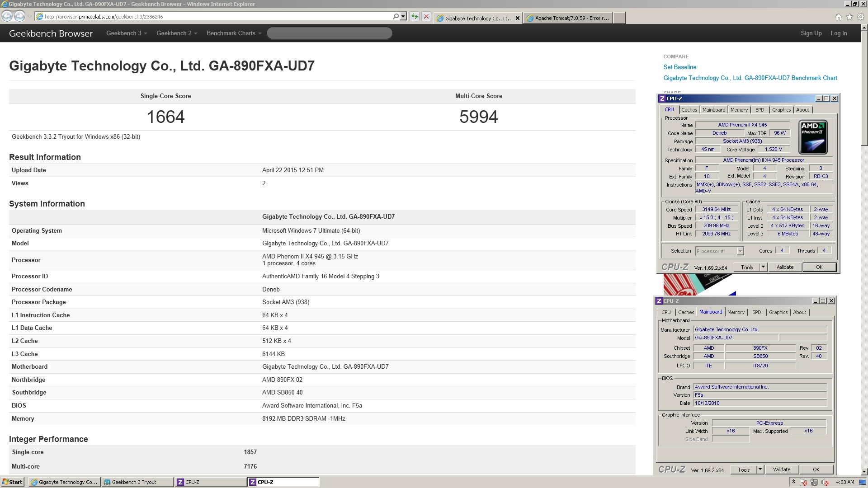
Task: Expand the Geekbench 2 nav menu
Action: coord(177,33)
